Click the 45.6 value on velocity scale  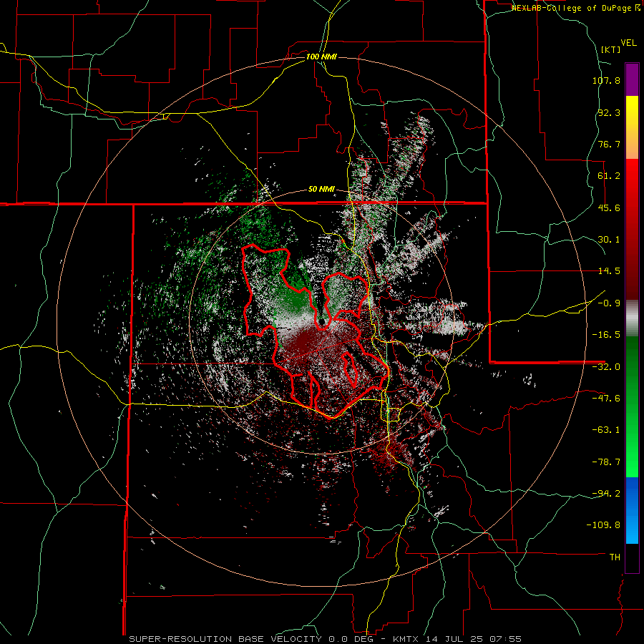click(609, 208)
